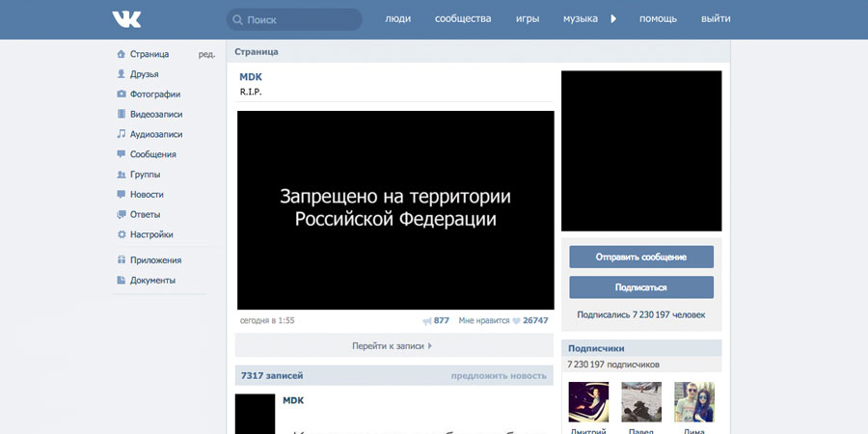Click the search magnifier icon
This screenshot has width=868, height=434.
coord(237,20)
